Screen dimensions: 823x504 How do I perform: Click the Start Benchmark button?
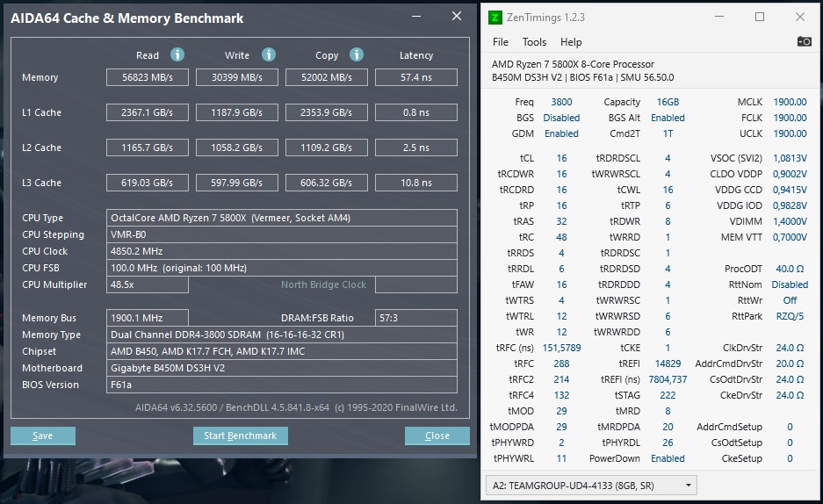click(x=240, y=436)
